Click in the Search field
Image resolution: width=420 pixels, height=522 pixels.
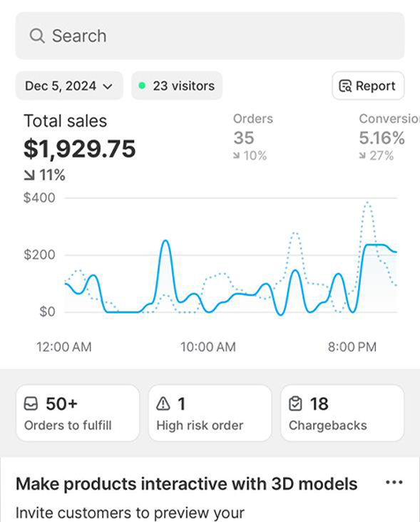(x=210, y=36)
